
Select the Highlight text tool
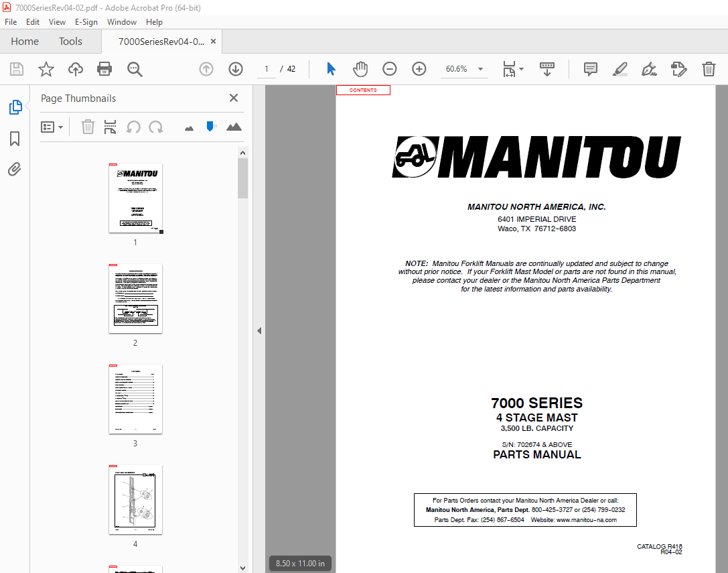coord(620,69)
